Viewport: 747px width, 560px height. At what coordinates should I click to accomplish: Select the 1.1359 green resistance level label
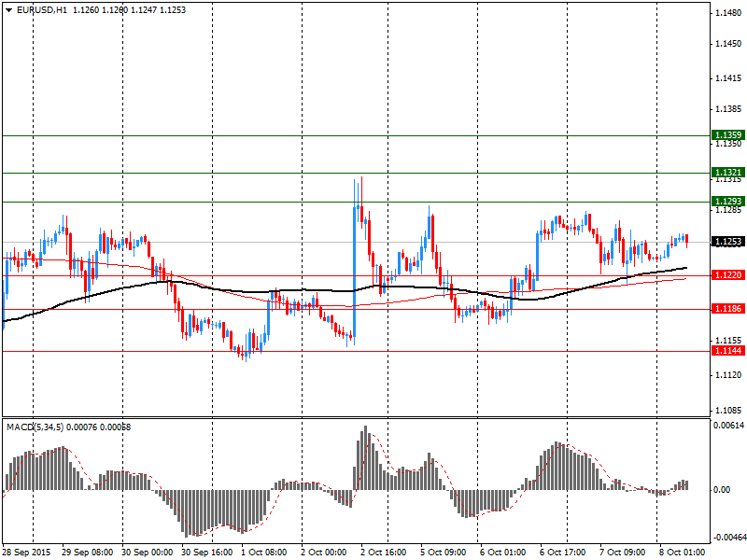pyautogui.click(x=728, y=135)
